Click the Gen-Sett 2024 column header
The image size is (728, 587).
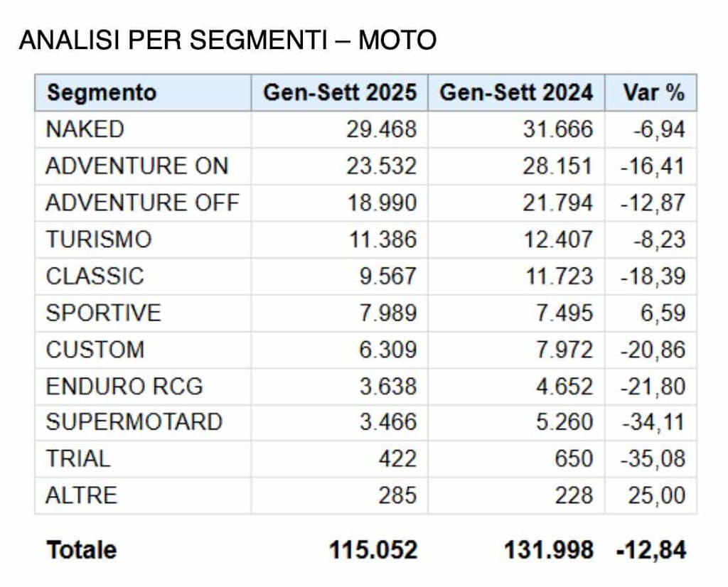click(x=516, y=92)
